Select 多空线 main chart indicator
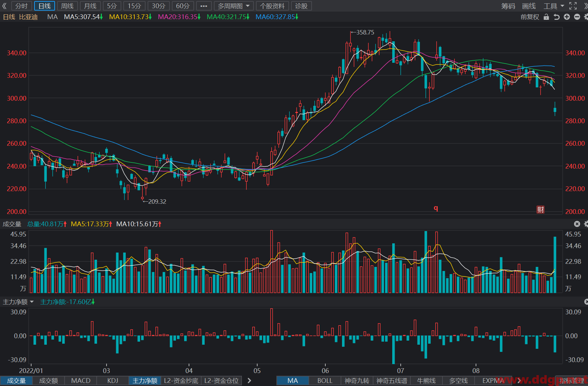588x386 pixels. (x=459, y=381)
